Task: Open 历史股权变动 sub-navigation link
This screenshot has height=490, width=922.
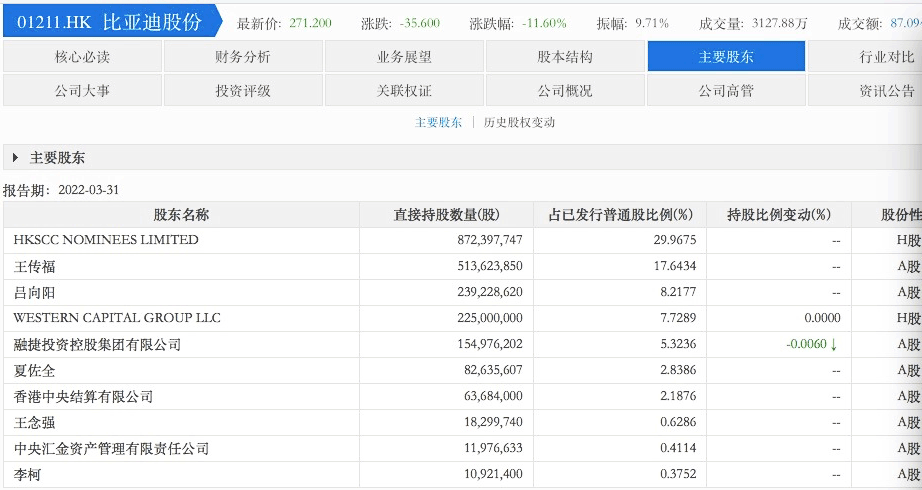Action: coord(519,123)
